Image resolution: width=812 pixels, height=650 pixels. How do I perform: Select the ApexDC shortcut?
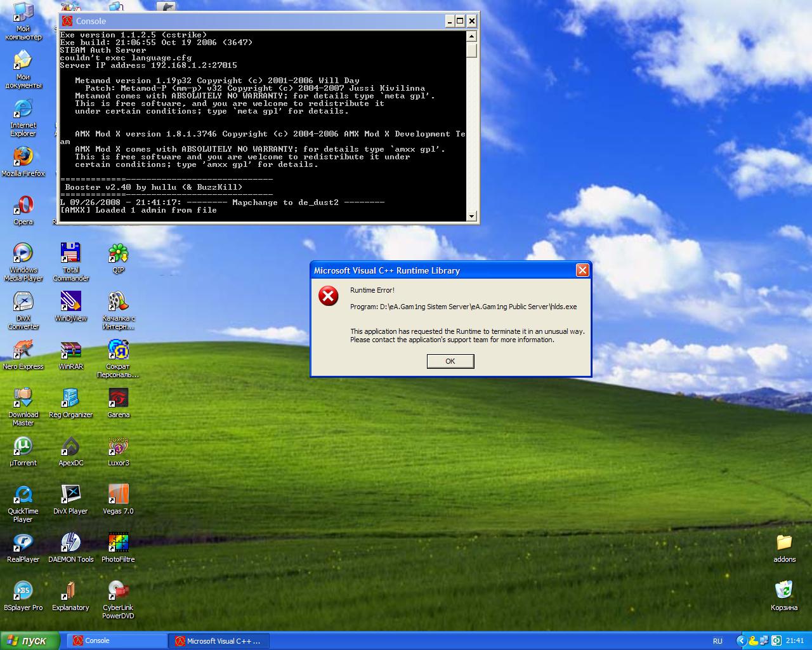pos(71,451)
